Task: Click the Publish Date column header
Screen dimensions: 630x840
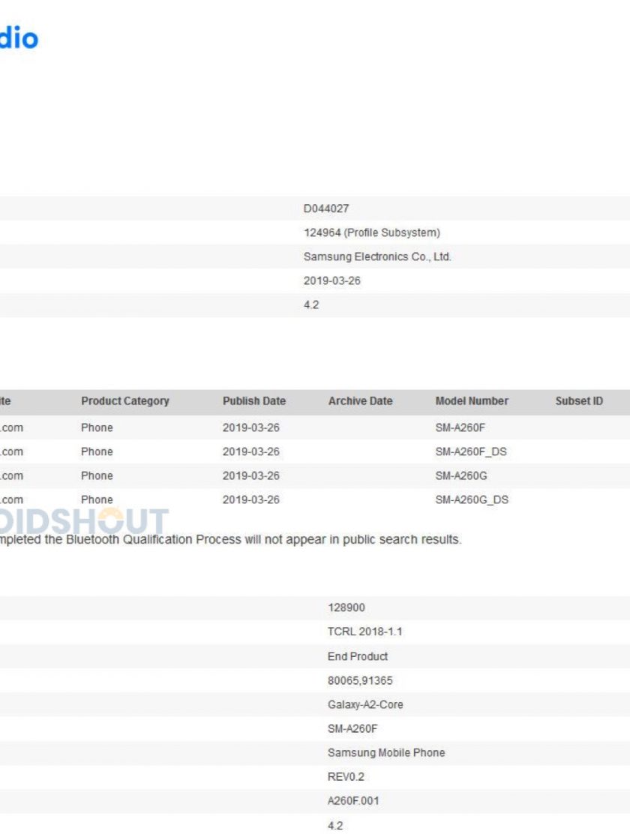Action: click(x=253, y=401)
